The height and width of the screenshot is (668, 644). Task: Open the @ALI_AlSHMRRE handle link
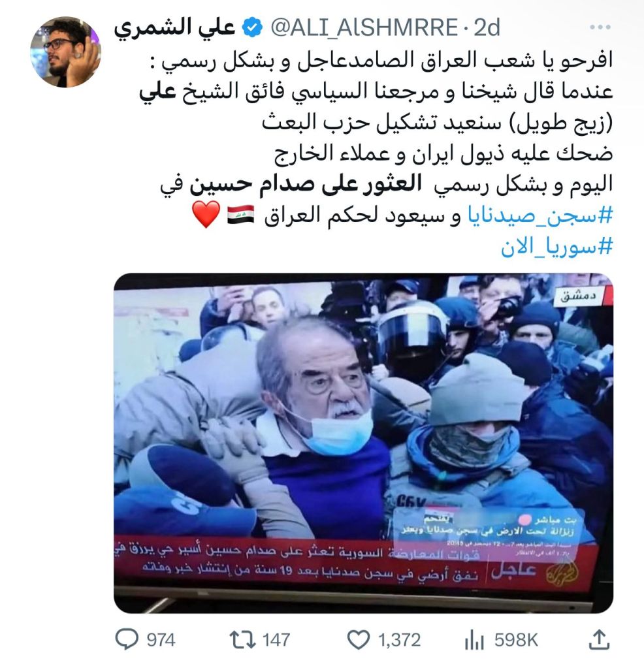(x=364, y=27)
